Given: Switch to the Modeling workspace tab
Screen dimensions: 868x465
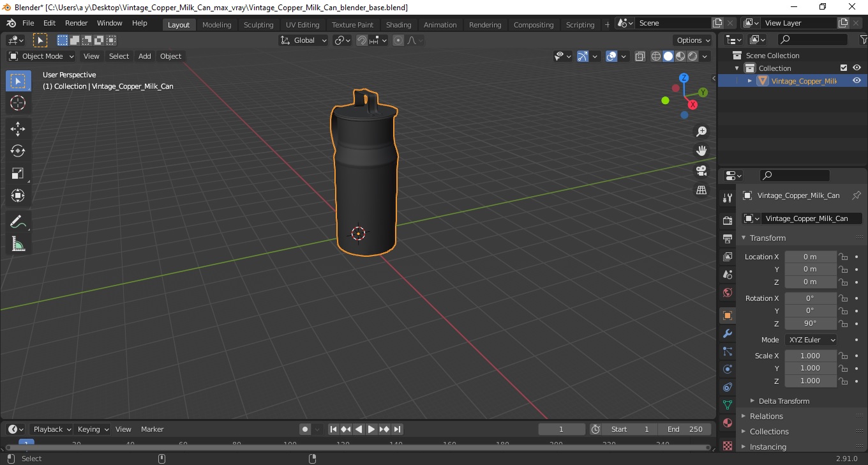Looking at the screenshot, I should pyautogui.click(x=216, y=24).
